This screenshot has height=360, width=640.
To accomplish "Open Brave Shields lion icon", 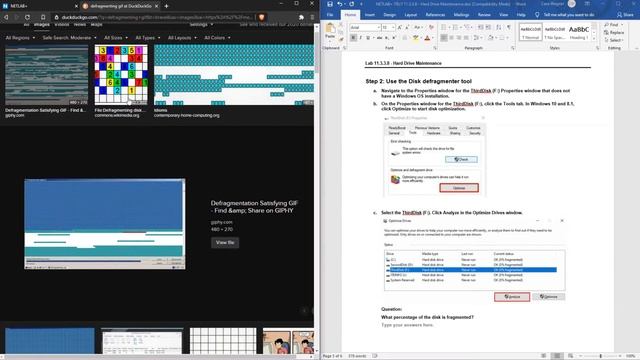I will (262, 17).
